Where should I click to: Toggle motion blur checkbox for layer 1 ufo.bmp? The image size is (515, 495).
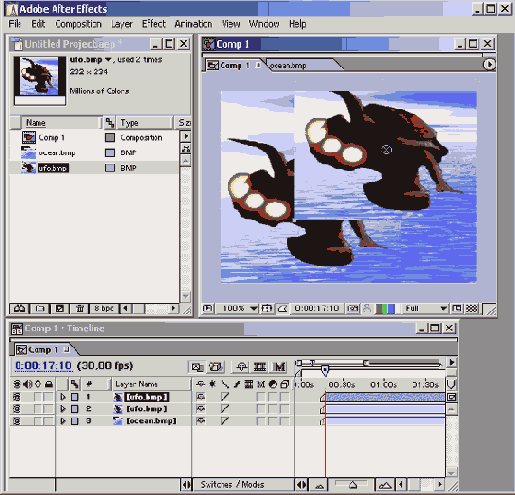click(261, 397)
